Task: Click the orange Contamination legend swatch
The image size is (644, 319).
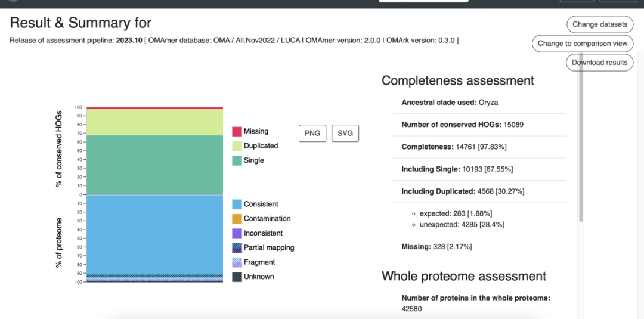Action: [237, 219]
